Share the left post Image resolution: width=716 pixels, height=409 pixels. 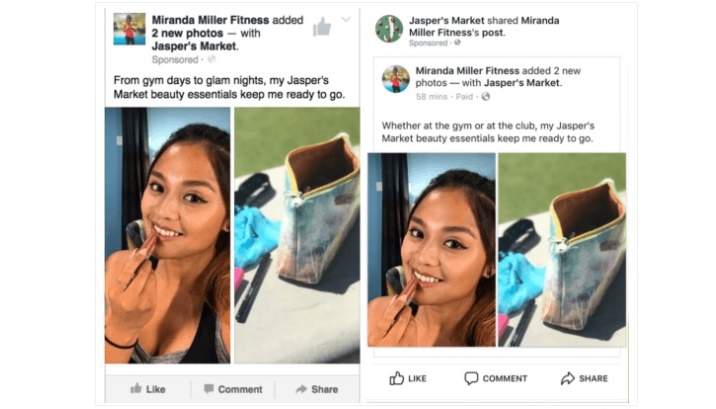click(317, 389)
